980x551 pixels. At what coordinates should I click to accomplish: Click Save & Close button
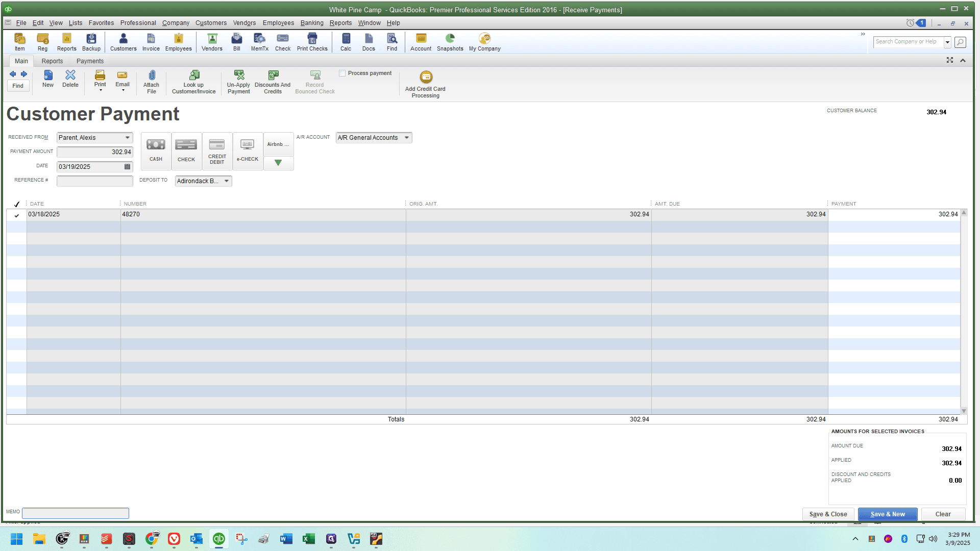tap(828, 514)
